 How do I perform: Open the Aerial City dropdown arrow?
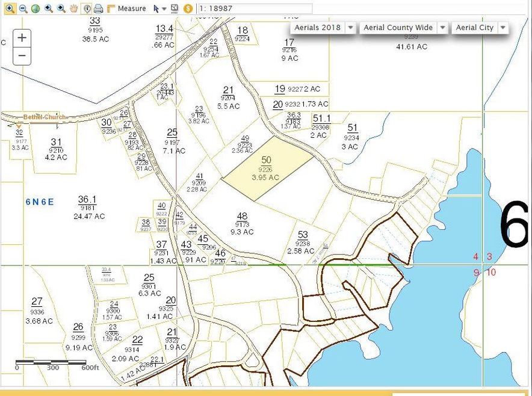(503, 28)
